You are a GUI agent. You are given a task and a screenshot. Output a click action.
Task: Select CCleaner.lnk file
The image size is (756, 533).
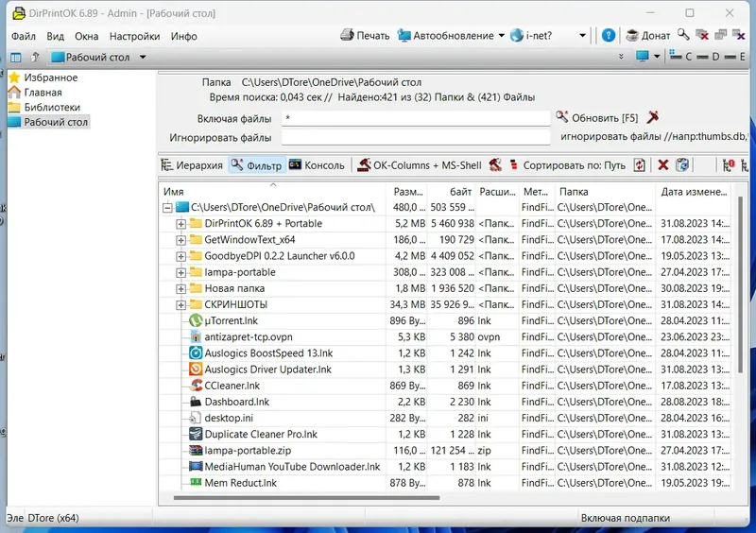tap(232, 386)
